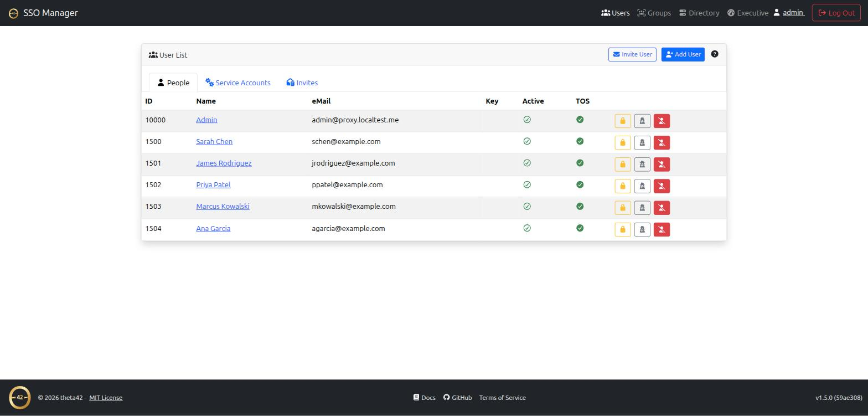Toggle Active status for Ana Garcia
Viewport: 868px width, 416px height.
coord(527,228)
